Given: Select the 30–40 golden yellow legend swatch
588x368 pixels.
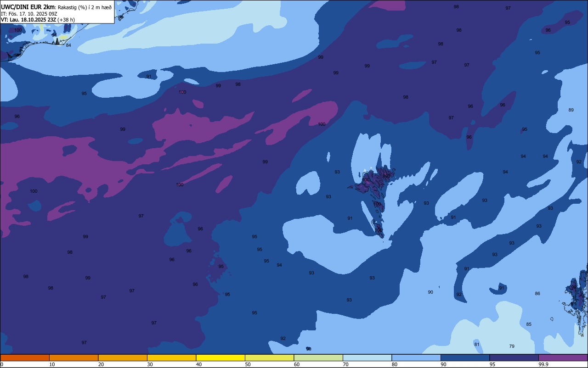Looking at the screenshot, I should click(171, 357).
